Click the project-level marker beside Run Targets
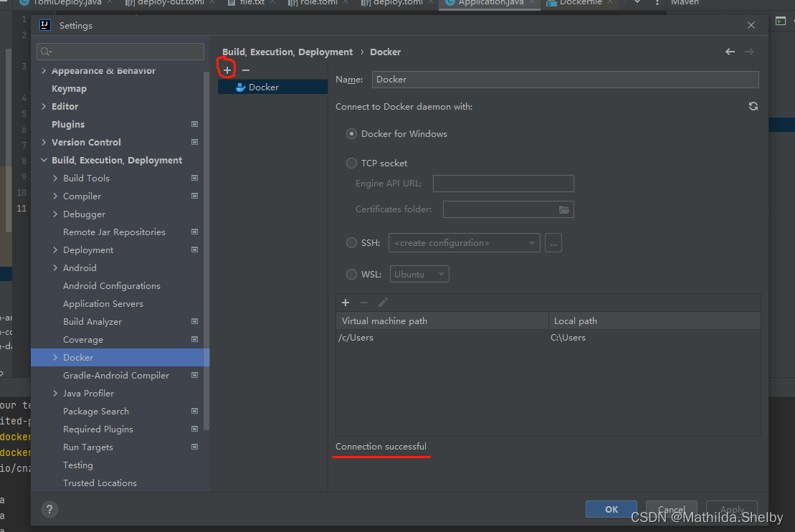The image size is (795, 532). [x=194, y=447]
